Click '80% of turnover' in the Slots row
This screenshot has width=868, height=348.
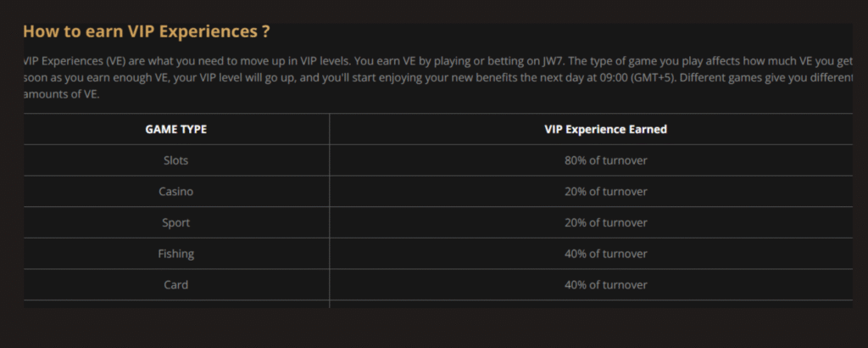(x=605, y=160)
